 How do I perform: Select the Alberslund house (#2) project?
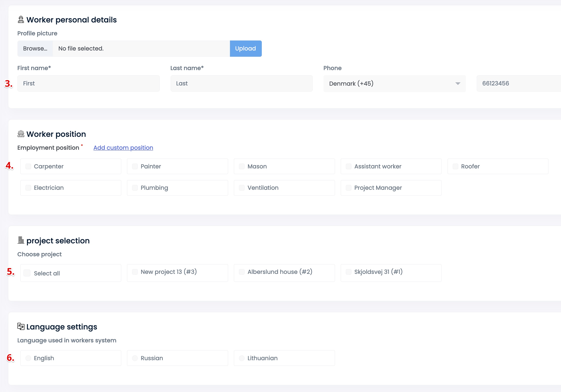pos(242,272)
